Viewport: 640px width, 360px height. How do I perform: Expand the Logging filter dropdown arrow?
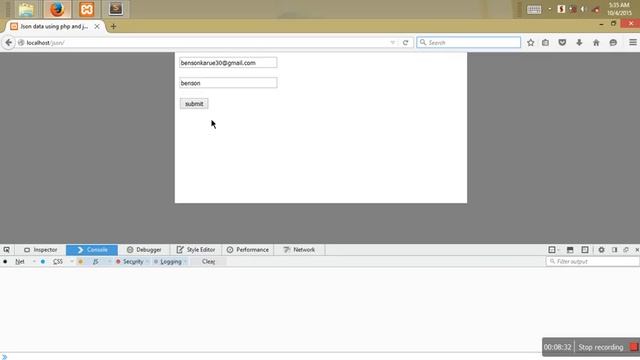185,262
